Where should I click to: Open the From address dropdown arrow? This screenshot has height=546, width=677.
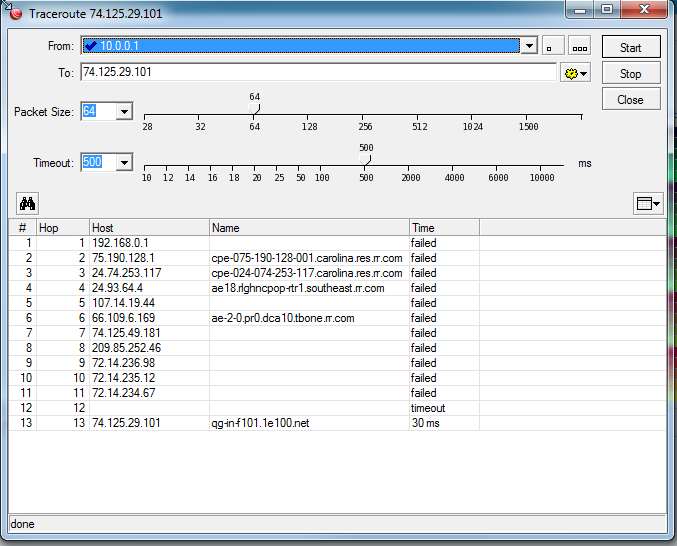(x=529, y=46)
